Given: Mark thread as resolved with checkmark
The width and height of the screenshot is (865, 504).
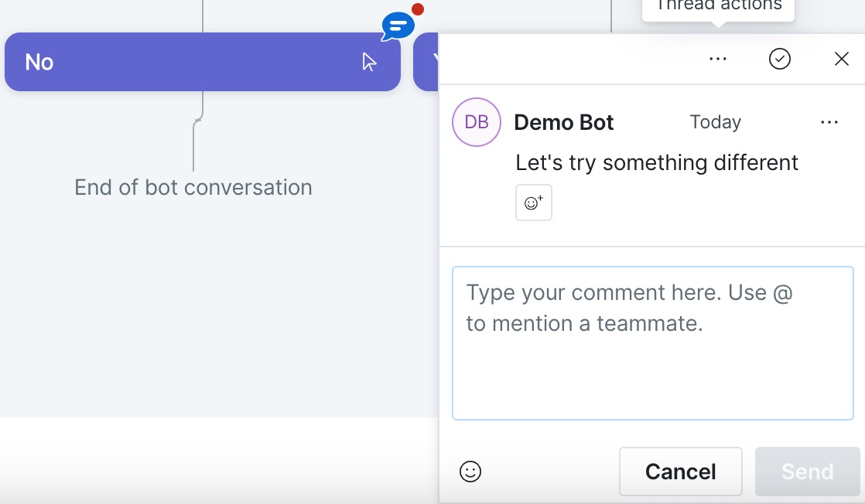Looking at the screenshot, I should coord(779,59).
